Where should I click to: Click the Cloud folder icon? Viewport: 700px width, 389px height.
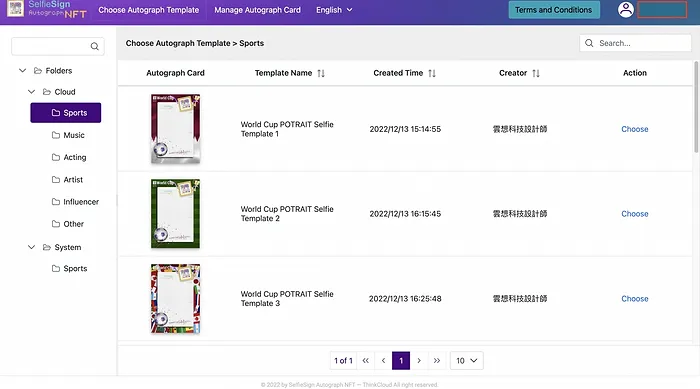(46, 92)
